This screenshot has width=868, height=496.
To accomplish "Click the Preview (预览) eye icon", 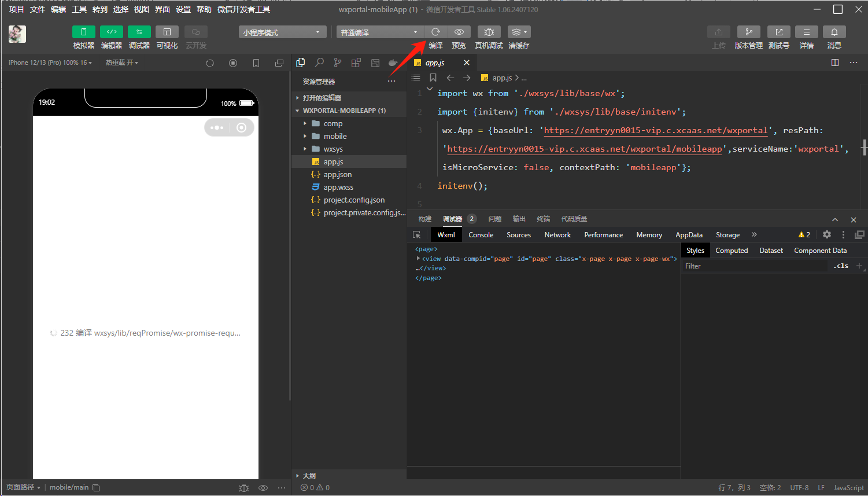I will 459,32.
